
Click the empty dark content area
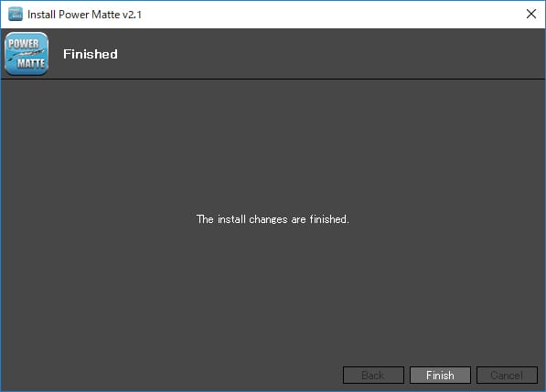point(273,139)
